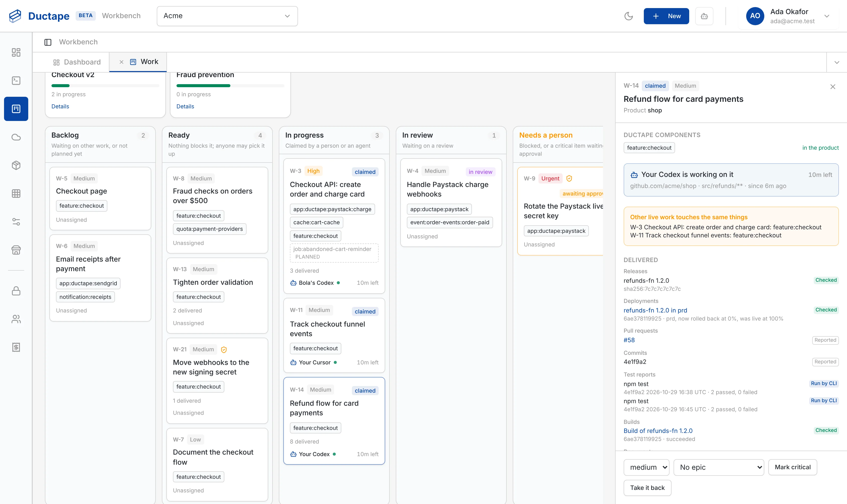Screen dimensions: 847x504
Task: Click robot icon next to Your Codex on W-14 card
Action: tap(293, 454)
